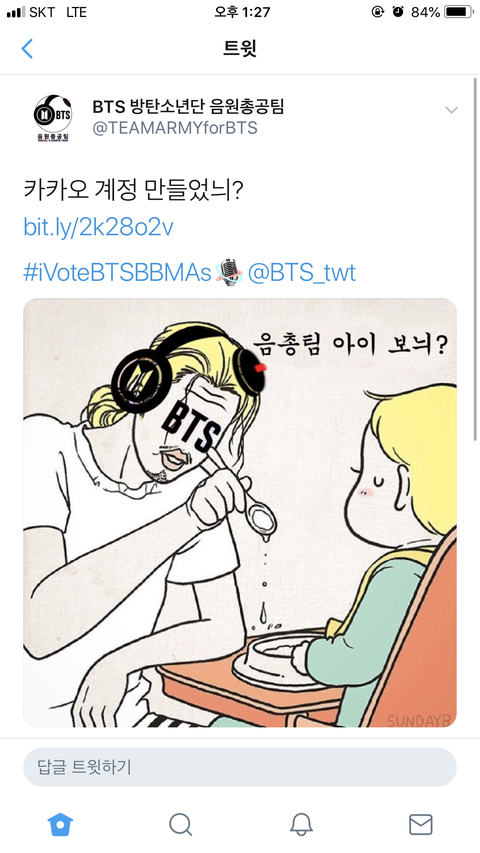Screen dimensions: 480x853
Task: Tap the rotation lock status icon
Action: click(x=378, y=11)
